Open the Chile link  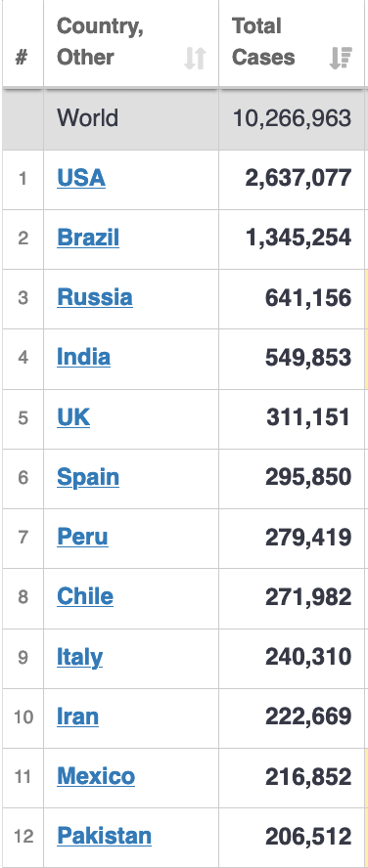[85, 596]
